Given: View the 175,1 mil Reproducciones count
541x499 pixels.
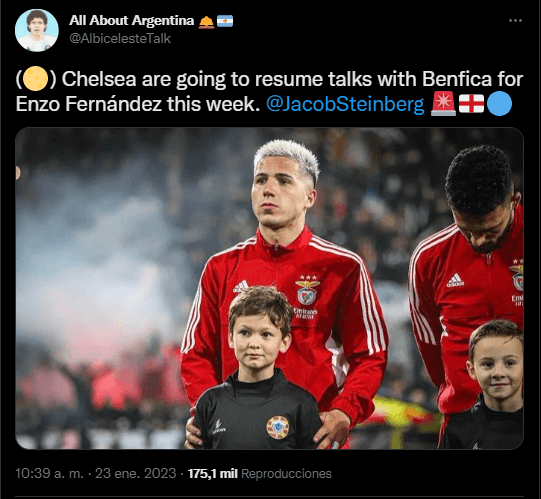Looking at the screenshot, I should [259, 473].
